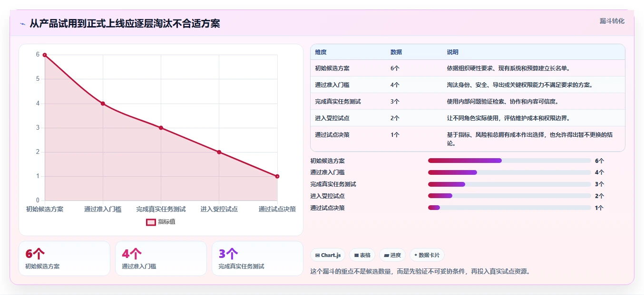Click the 初始候选方案 progress bar
Viewport: 644px width, 295px height.
pyautogui.click(x=509, y=161)
